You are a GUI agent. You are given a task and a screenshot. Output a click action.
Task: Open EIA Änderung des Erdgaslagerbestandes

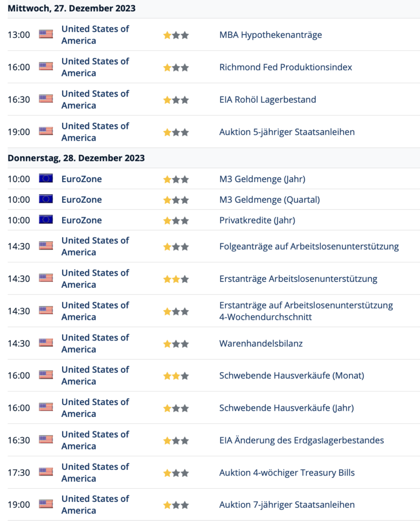[301, 440]
